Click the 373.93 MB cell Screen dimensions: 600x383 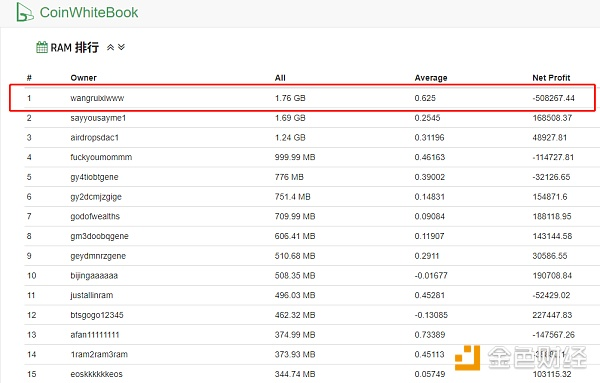[295, 354]
